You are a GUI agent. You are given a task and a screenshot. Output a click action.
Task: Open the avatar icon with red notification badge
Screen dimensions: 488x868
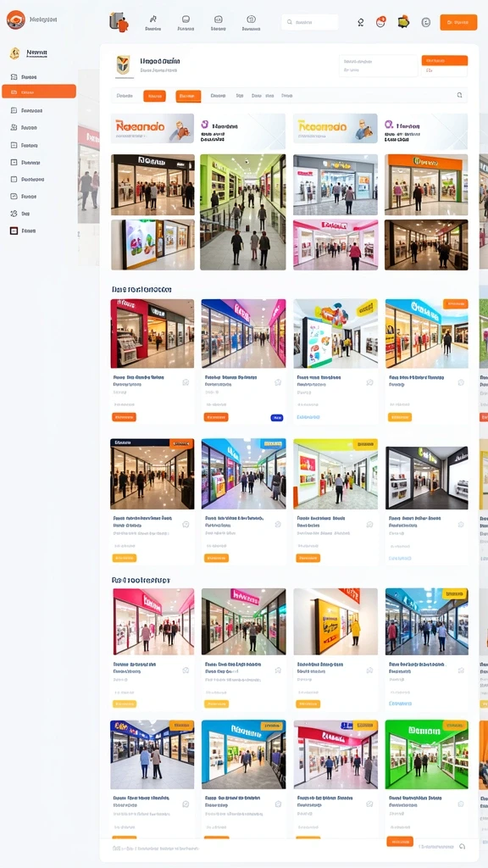point(380,22)
